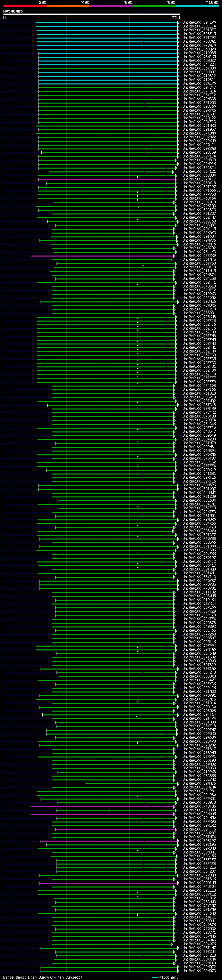Click the cyan alignment bar for UniRef100_B9I292
Screen dimensions: 222x980
[x=108, y=38]
